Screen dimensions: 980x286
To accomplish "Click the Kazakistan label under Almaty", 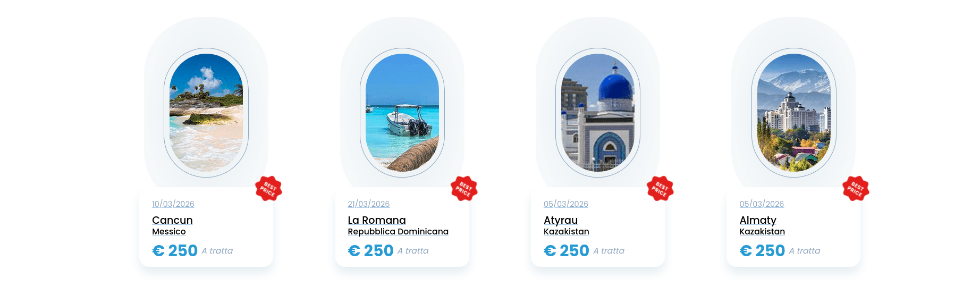I will 762,232.
